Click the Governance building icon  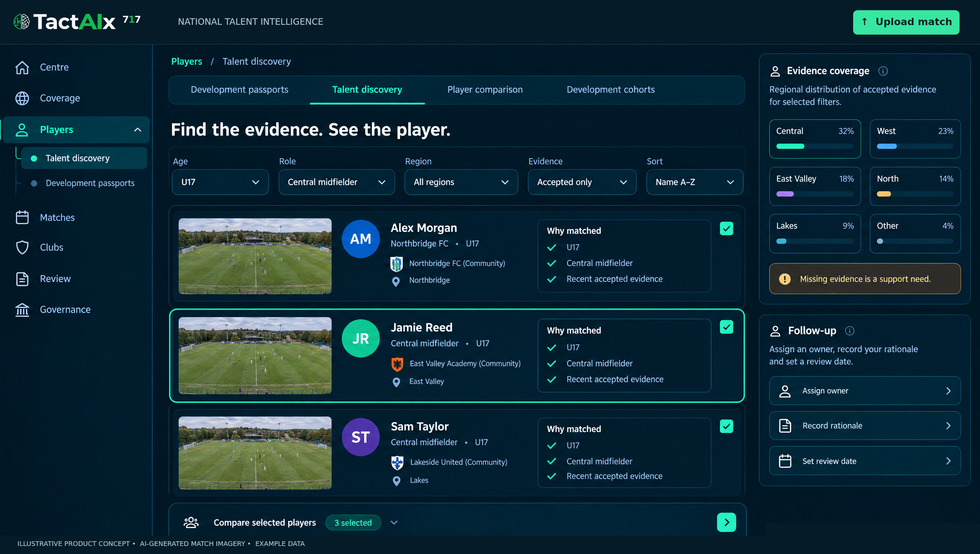[x=22, y=310]
